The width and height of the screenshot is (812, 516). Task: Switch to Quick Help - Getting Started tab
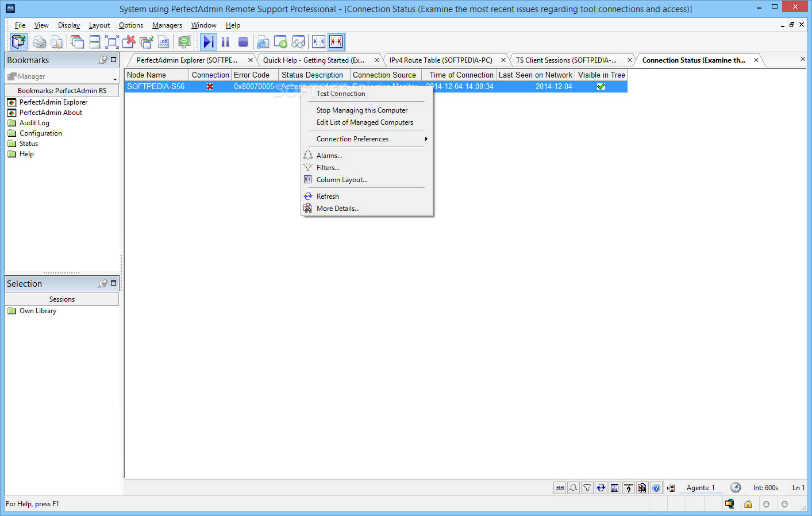tap(314, 60)
